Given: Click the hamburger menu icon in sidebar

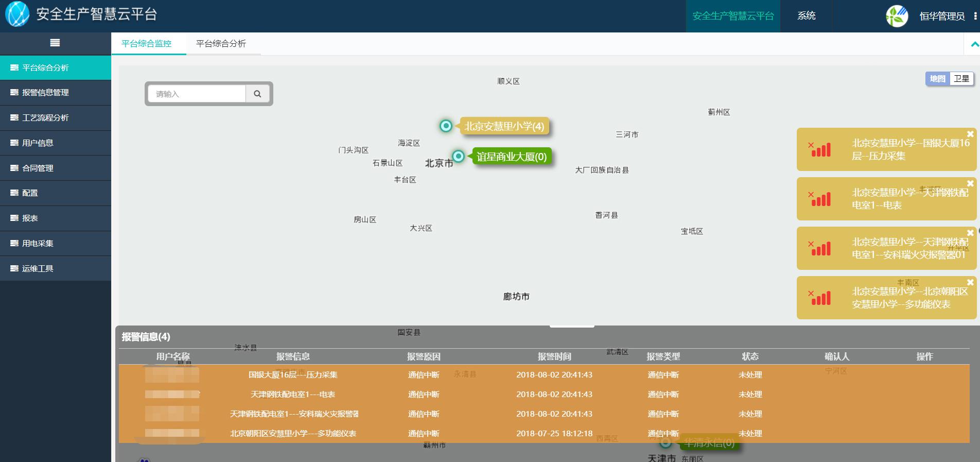Looking at the screenshot, I should (x=55, y=43).
